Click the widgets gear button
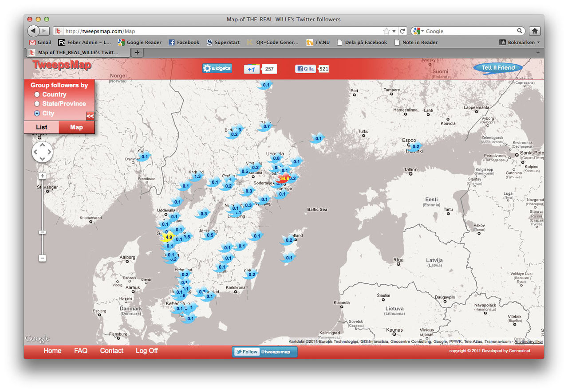 217,68
